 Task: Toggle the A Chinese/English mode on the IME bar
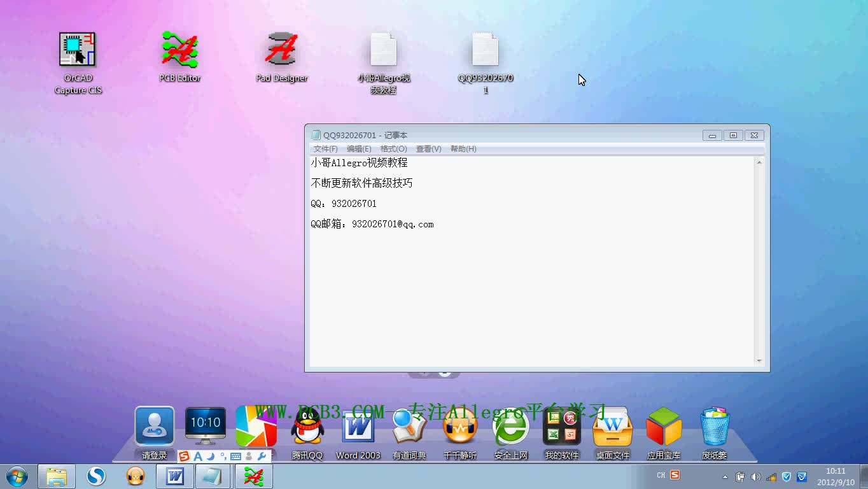coord(198,456)
